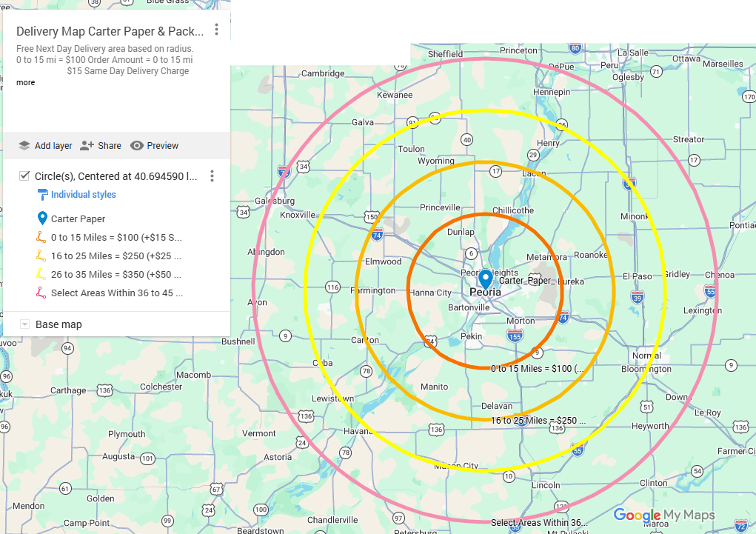
Task: Click the Peoria city label on map
Action: [x=485, y=292]
